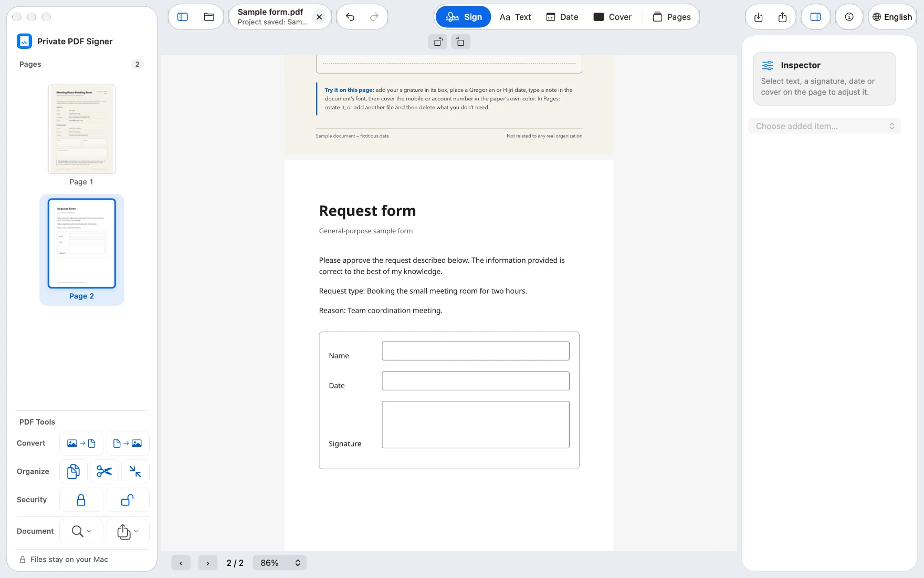Compress the PDF with the arrows icon
Viewport: 924px width, 578px height.
[135, 472]
